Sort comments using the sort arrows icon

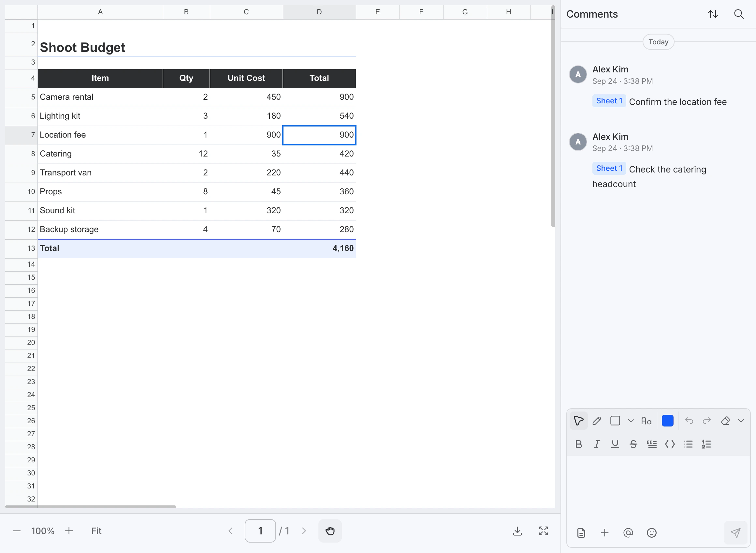tap(713, 14)
